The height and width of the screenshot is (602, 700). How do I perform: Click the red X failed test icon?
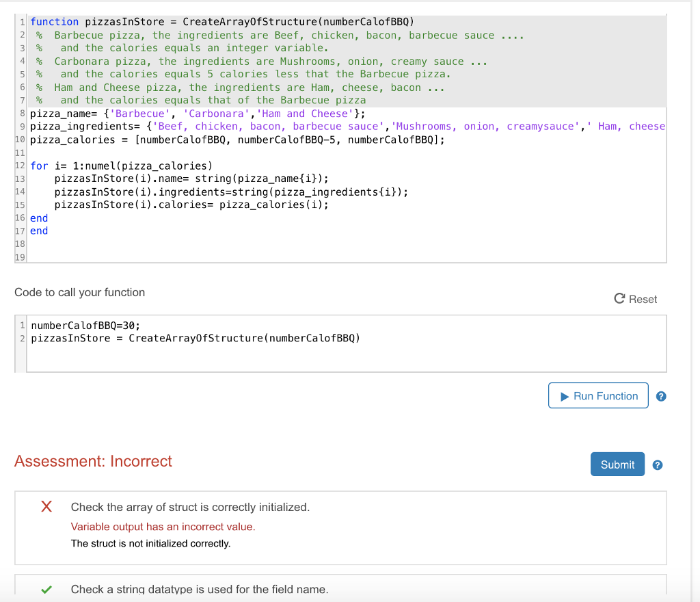point(46,506)
